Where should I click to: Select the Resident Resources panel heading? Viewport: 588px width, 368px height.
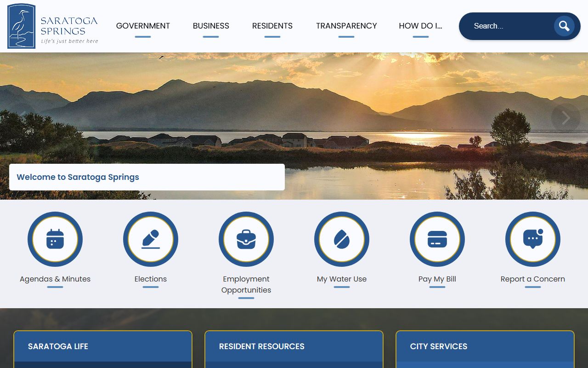(x=261, y=346)
